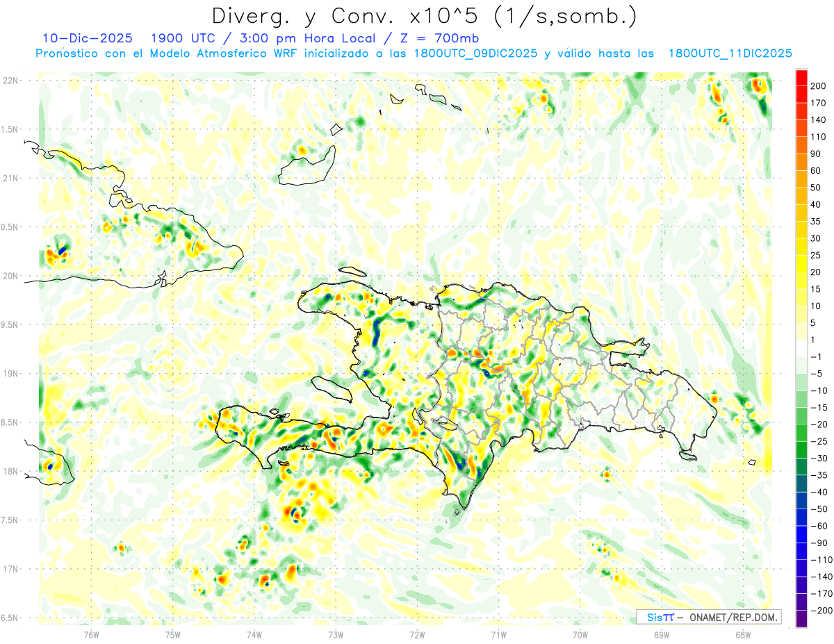Viewport: 834px width, 644px height.
Task: Select the '-40' color scale value
Action: tap(819, 492)
